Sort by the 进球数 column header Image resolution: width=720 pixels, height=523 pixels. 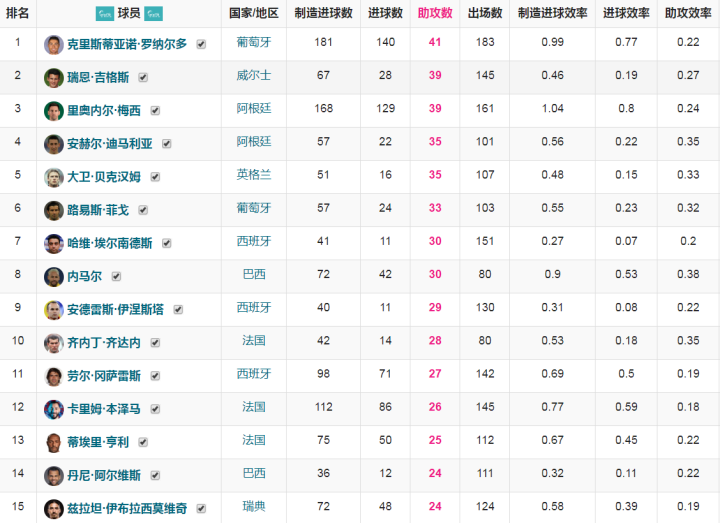384,13
